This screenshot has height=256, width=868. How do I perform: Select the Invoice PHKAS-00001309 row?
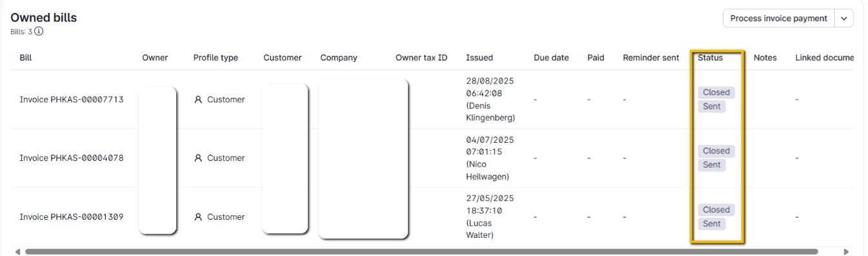[x=434, y=217]
